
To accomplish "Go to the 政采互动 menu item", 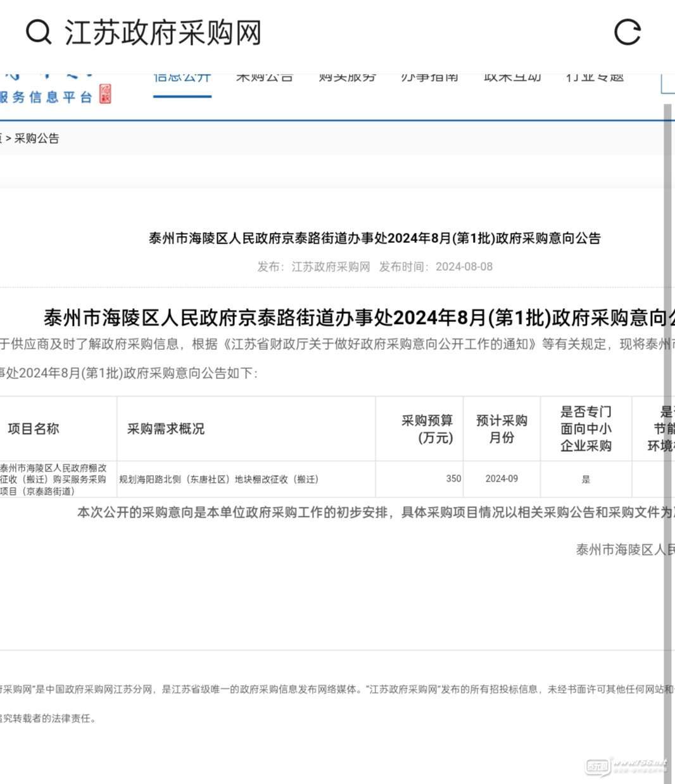I will pyautogui.click(x=512, y=78).
